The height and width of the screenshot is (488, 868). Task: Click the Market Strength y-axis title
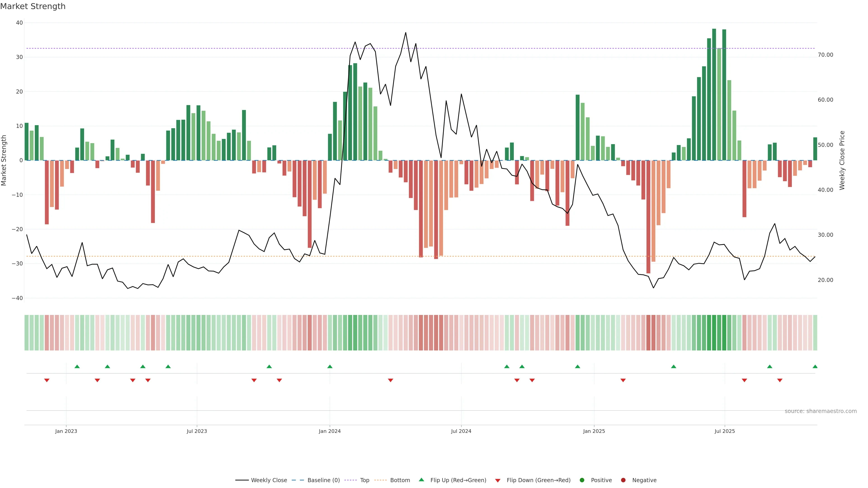pyautogui.click(x=4, y=160)
